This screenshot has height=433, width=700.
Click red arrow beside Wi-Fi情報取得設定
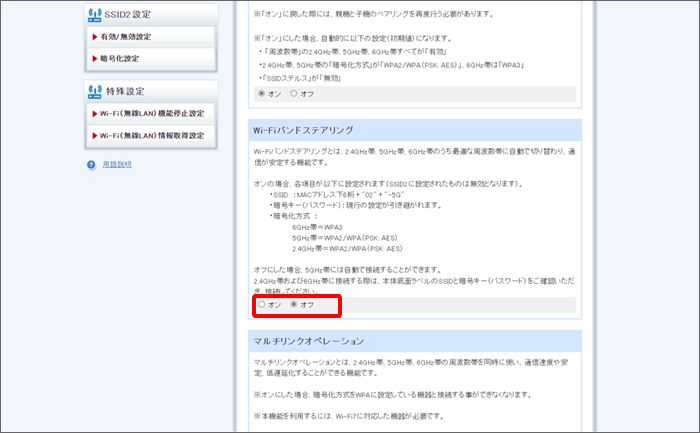(x=95, y=135)
